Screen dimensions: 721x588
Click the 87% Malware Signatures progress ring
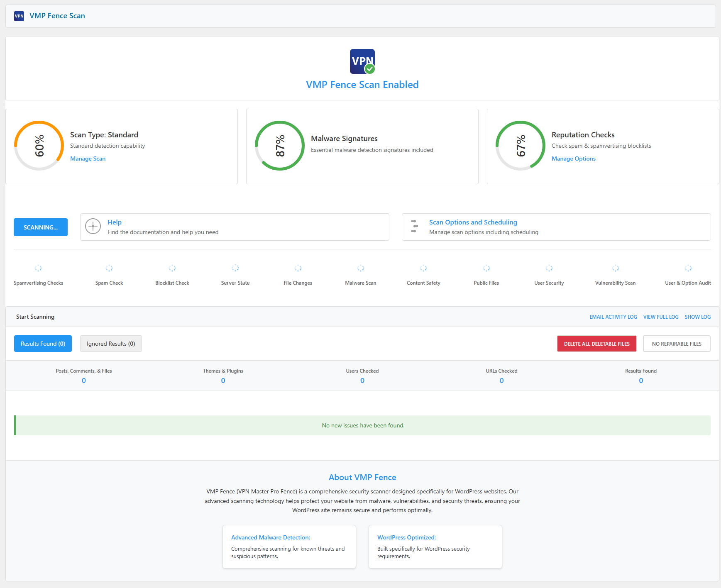[x=280, y=146]
